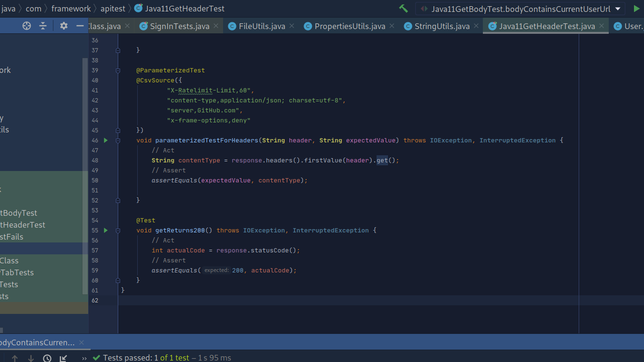644x362 pixels.
Task: Click the Build project hammer icon
Action: tap(403, 9)
